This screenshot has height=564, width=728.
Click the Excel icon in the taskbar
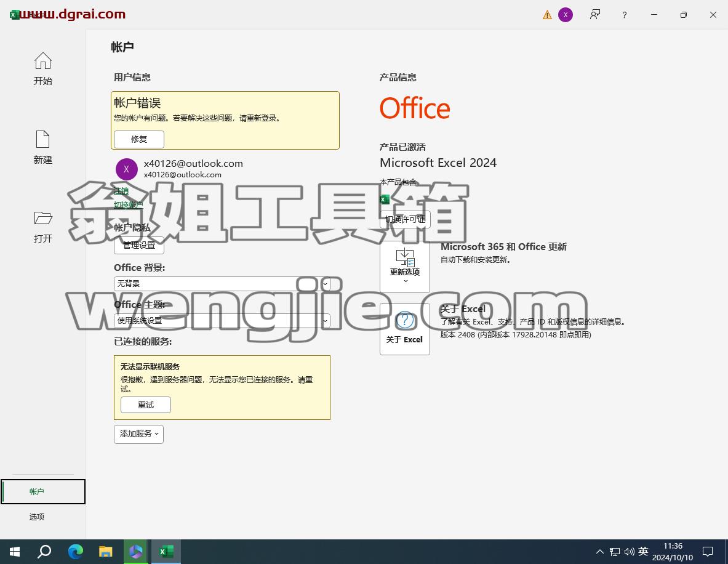coord(166,552)
